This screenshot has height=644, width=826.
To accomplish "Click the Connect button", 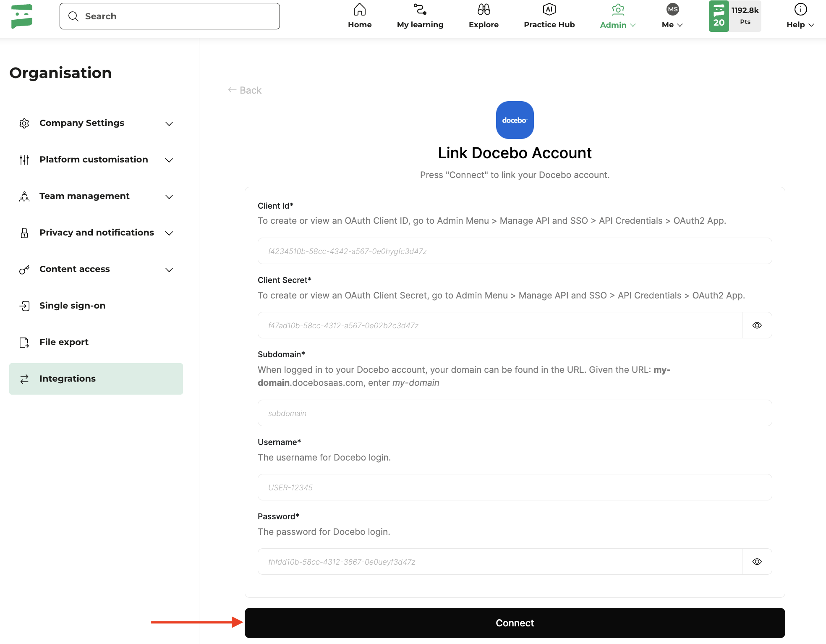I will tap(515, 623).
